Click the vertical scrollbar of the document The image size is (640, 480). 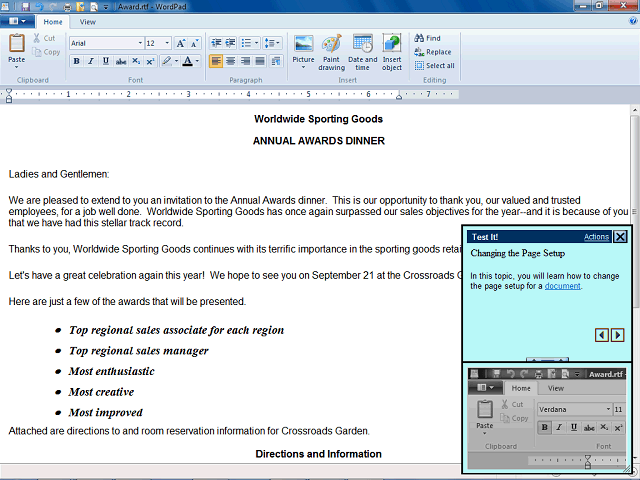point(634,212)
